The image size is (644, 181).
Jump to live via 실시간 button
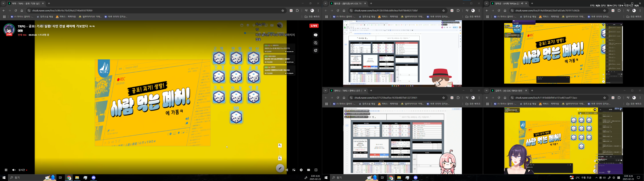[23, 170]
